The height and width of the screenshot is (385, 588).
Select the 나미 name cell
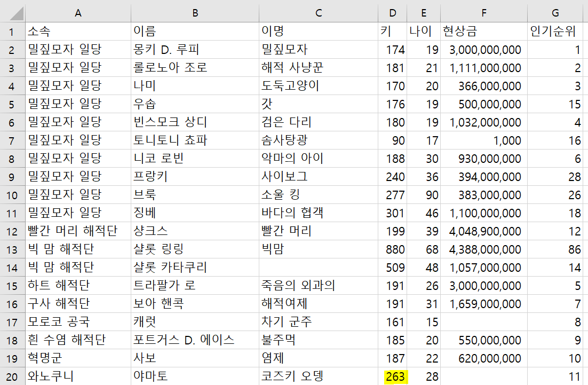pos(195,86)
